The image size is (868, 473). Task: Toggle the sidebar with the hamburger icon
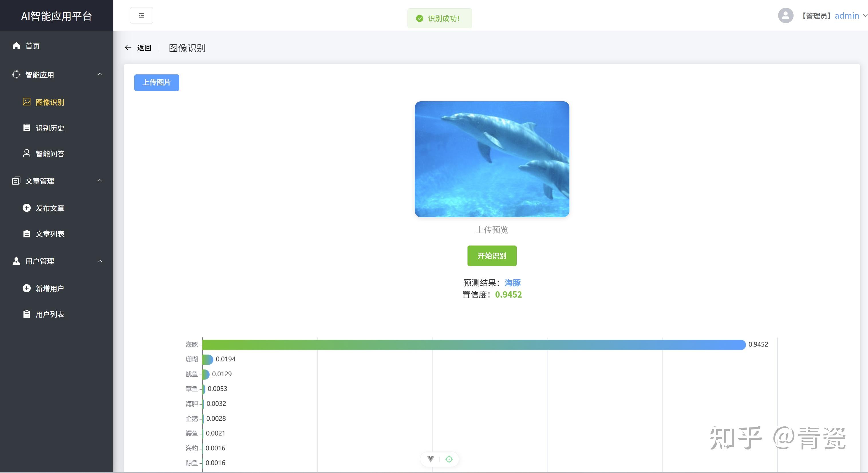(x=141, y=15)
